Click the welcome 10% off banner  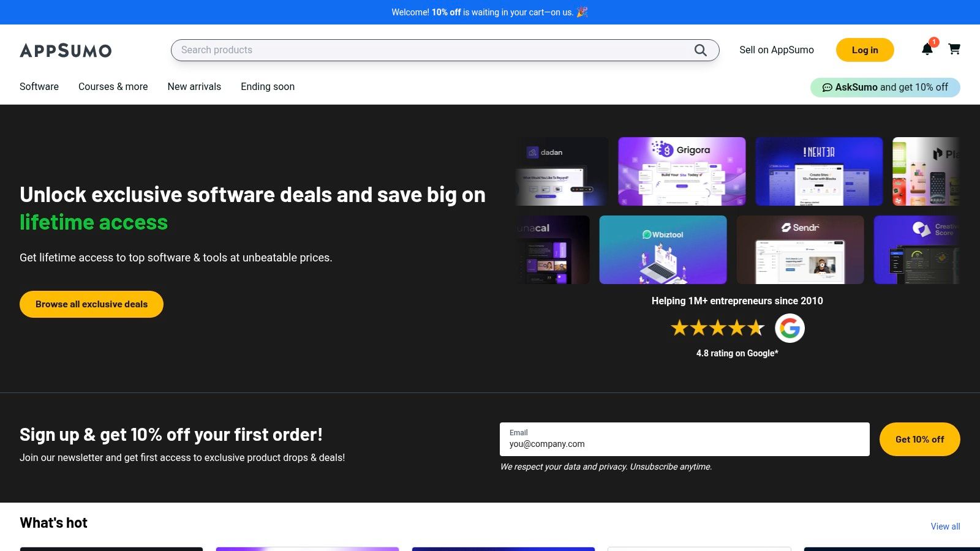click(x=490, y=12)
